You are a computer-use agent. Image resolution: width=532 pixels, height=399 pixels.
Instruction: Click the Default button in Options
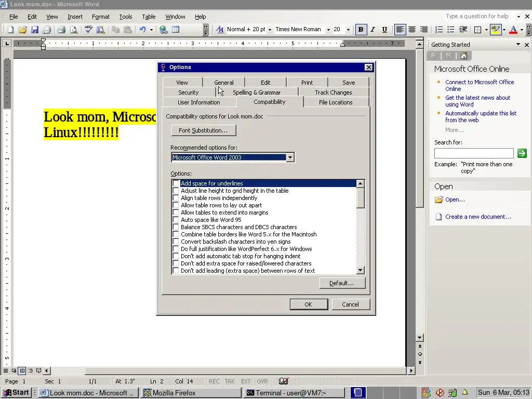[342, 283]
